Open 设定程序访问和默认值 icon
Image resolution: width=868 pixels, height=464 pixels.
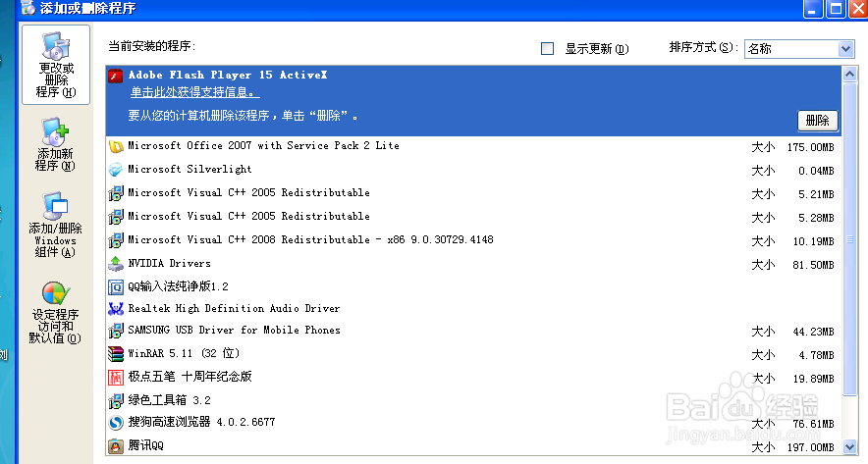pyautogui.click(x=55, y=313)
